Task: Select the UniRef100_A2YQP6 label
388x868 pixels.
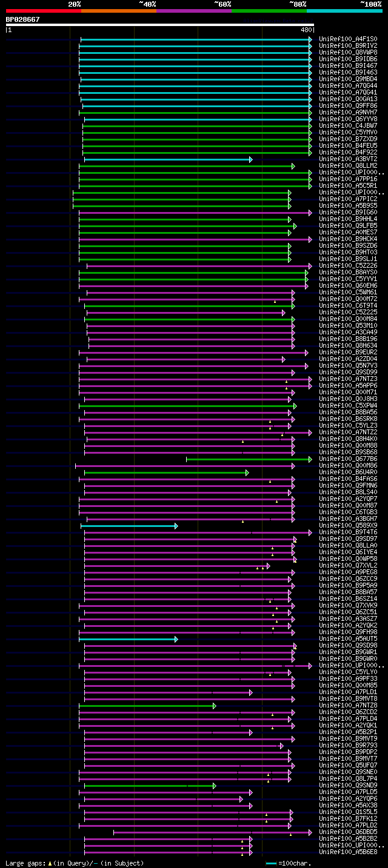Action: pyautogui.click(x=348, y=799)
